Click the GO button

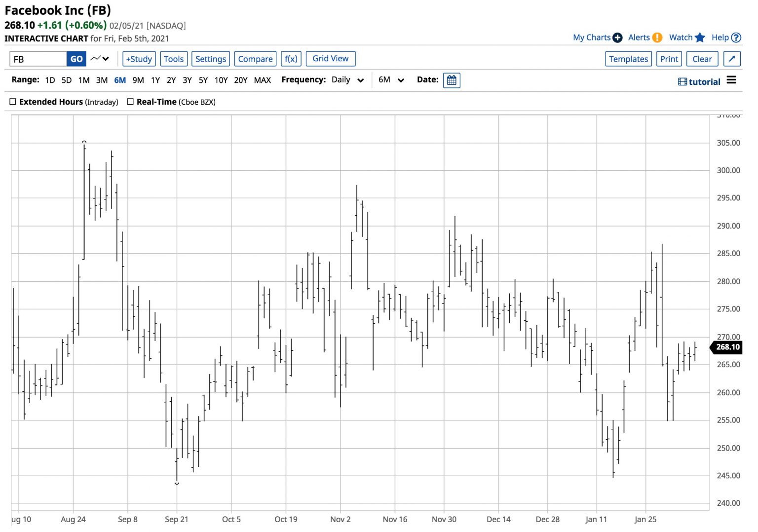pyautogui.click(x=77, y=60)
